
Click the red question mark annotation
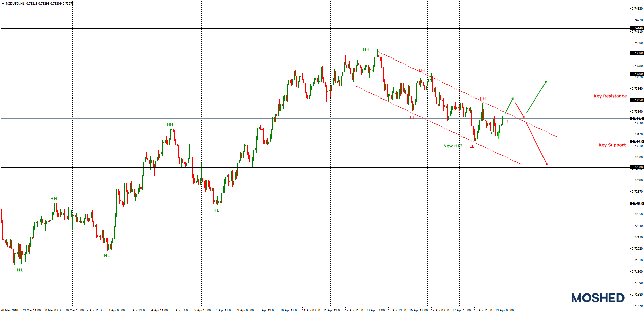[507, 121]
